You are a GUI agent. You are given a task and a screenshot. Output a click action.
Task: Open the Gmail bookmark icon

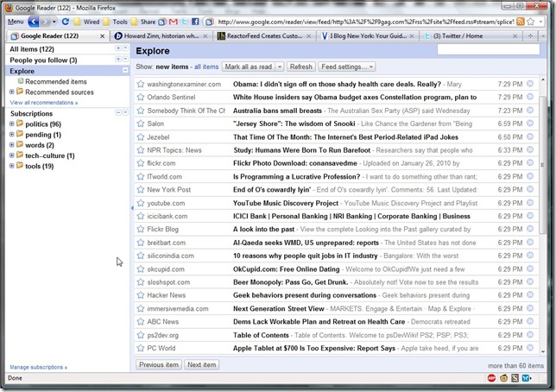(x=174, y=22)
